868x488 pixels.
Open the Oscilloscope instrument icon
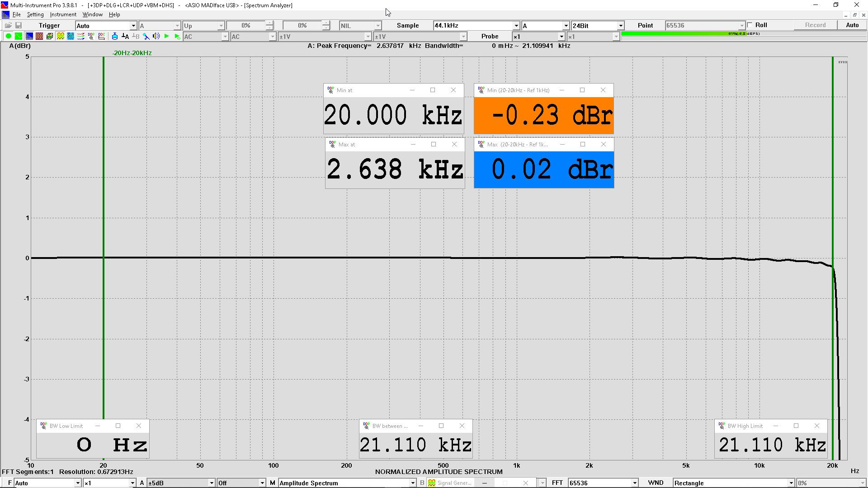[19, 36]
